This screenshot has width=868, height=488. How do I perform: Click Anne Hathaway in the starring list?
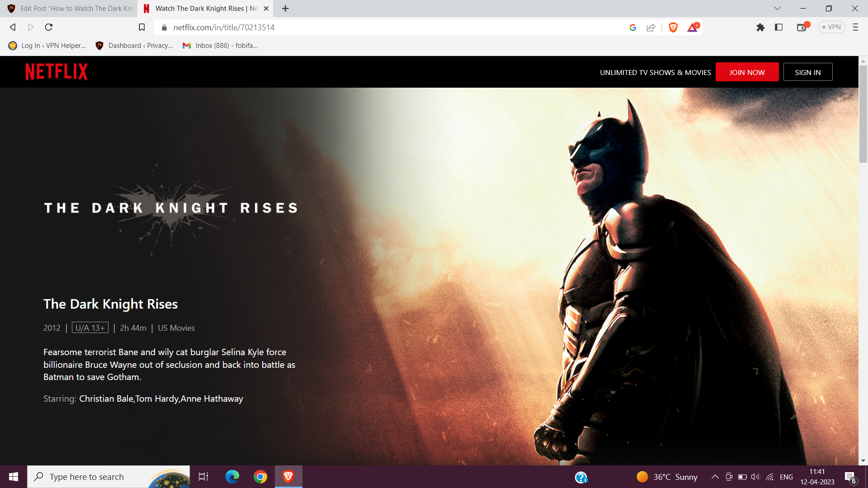[212, 399]
